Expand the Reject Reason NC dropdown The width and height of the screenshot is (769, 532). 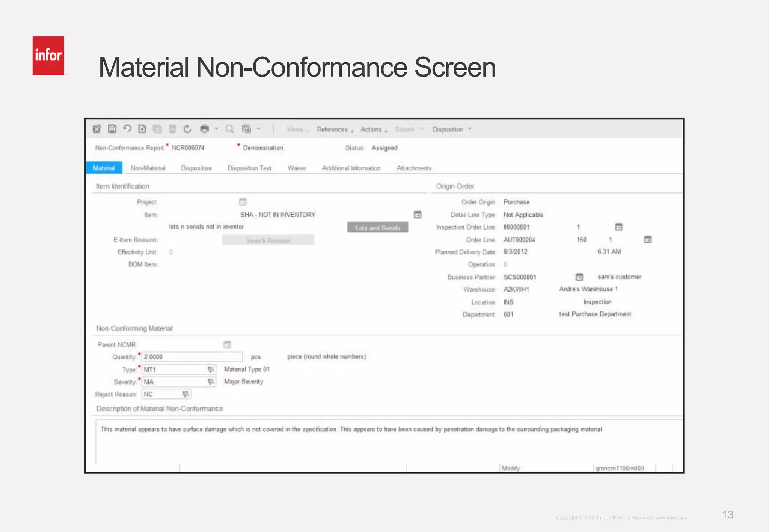[185, 394]
